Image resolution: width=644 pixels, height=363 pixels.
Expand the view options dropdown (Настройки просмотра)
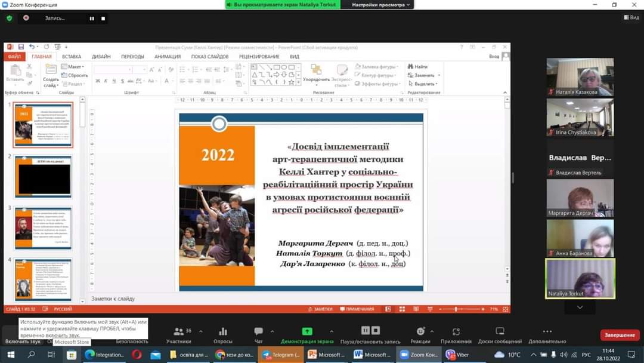click(x=380, y=5)
